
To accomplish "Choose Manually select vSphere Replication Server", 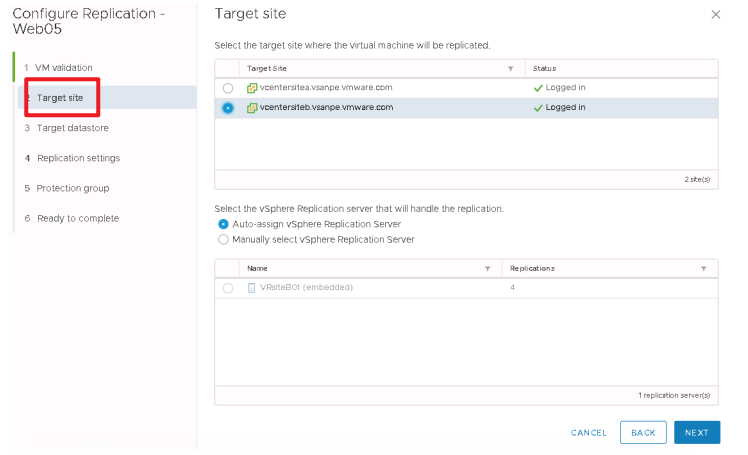I will click(223, 239).
